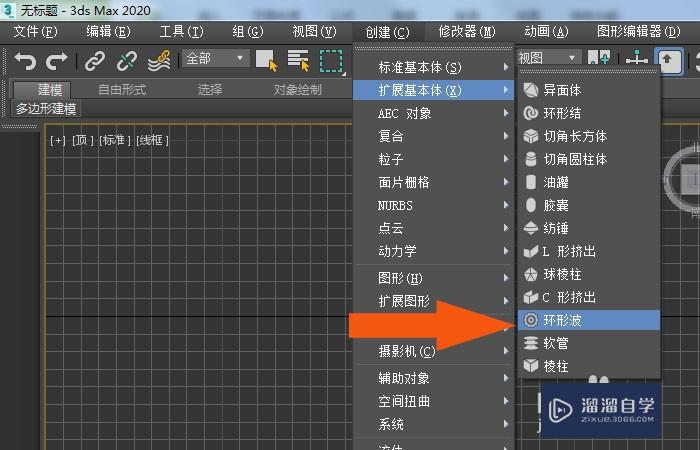Viewport: 700px width, 450px height.
Task: Click the 3ds Max application icon
Action: (8, 10)
